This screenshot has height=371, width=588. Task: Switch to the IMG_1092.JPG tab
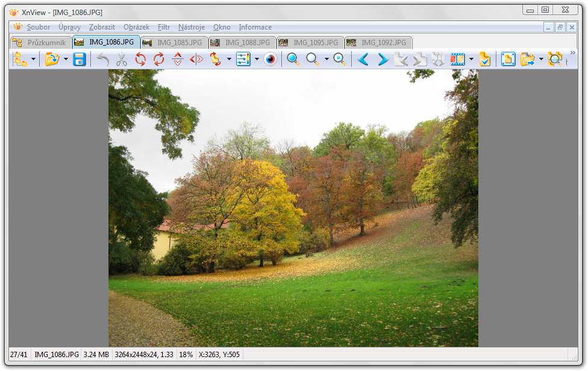point(378,43)
